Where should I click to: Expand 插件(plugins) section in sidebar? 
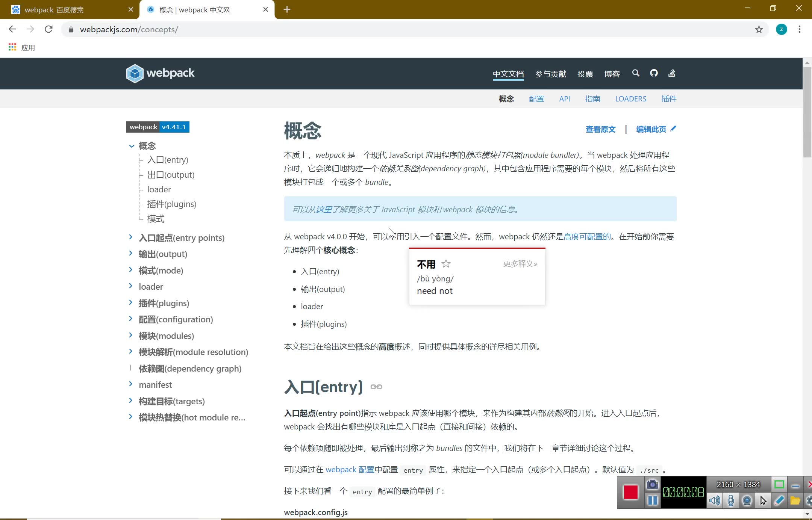130,302
